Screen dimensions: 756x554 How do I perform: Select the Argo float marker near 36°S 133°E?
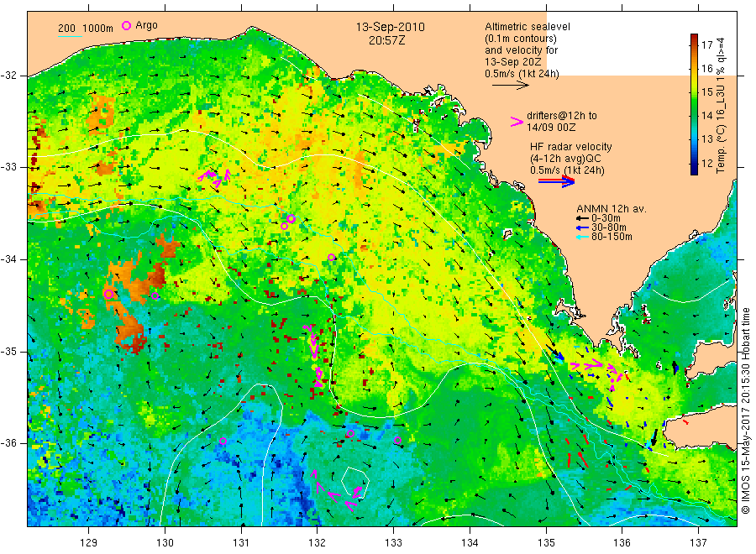(397, 440)
